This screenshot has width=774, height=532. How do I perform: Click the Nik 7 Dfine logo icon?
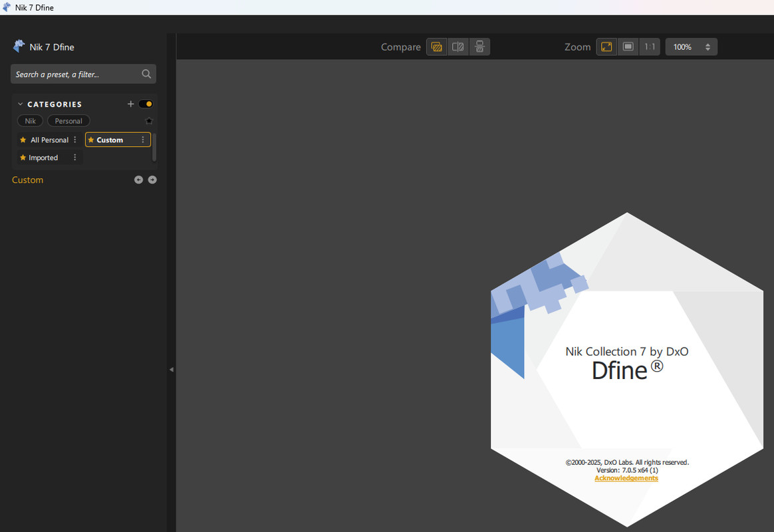19,47
